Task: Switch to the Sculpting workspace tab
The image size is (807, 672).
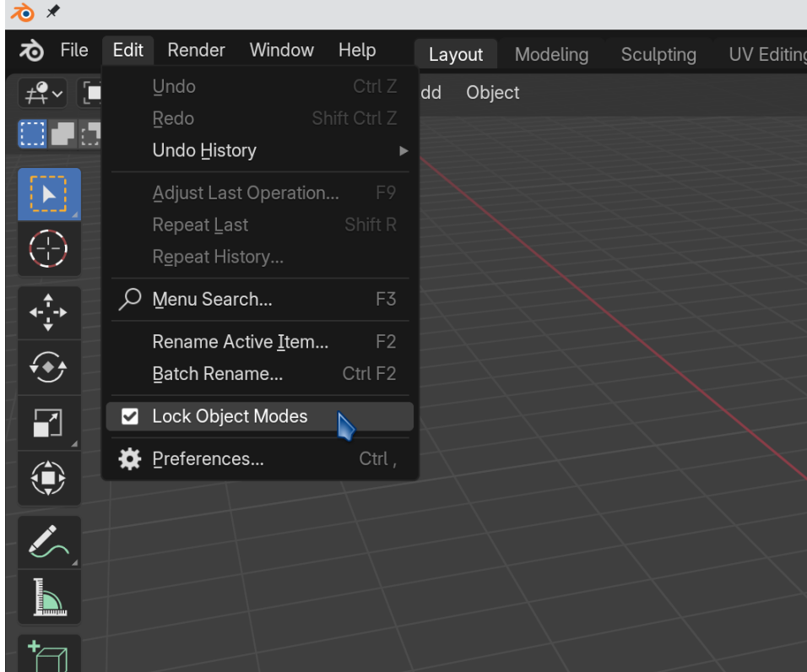Action: pos(658,55)
